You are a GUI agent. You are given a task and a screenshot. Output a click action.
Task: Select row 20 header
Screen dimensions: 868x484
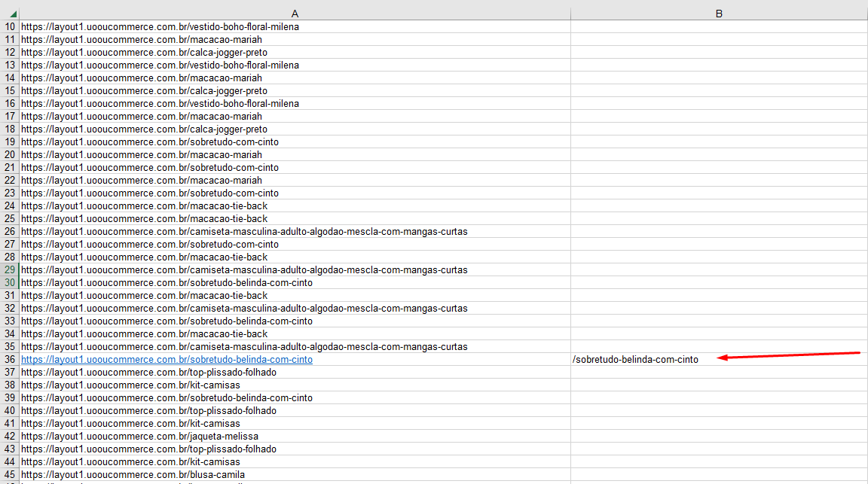point(9,155)
